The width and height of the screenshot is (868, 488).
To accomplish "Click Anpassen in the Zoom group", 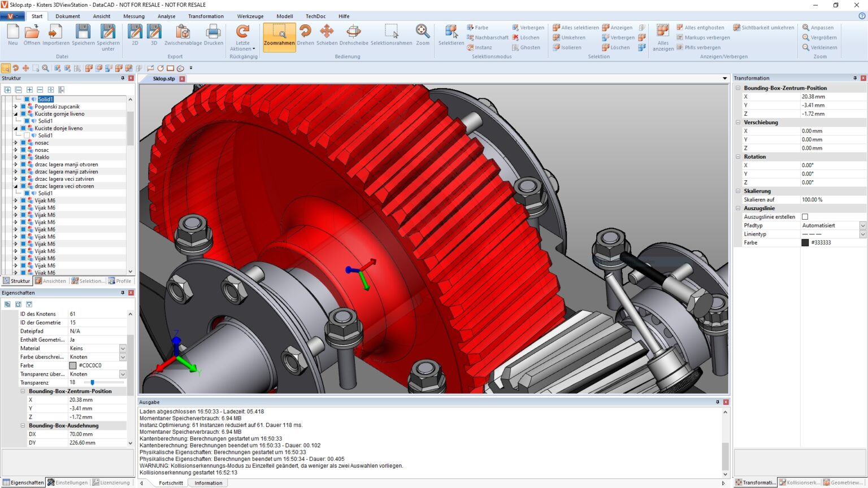I will tap(821, 27).
